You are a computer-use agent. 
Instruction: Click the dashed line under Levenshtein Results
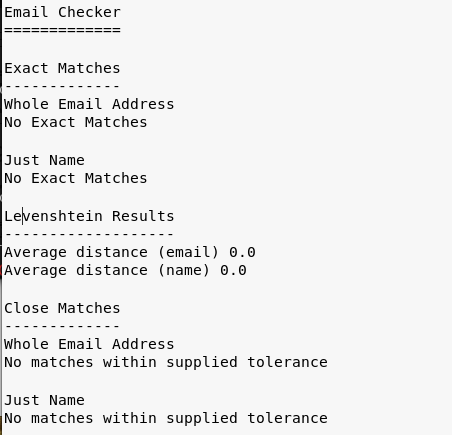click(x=89, y=234)
